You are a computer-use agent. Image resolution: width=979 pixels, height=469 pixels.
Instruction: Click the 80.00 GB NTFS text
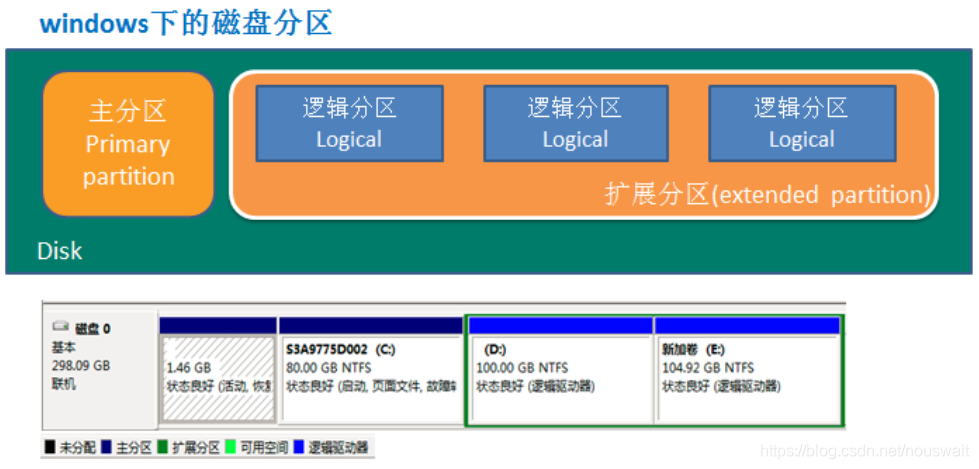(328, 368)
